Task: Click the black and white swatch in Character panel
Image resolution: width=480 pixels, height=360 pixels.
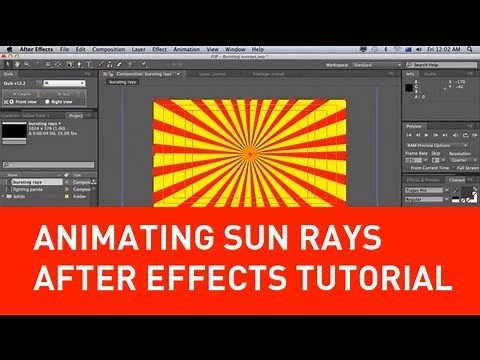Action: tap(455, 200)
